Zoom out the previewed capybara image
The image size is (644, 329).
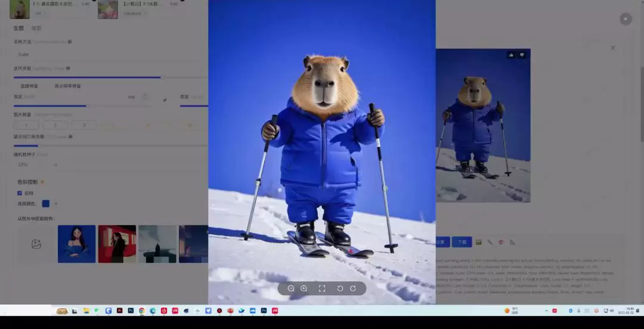click(291, 288)
